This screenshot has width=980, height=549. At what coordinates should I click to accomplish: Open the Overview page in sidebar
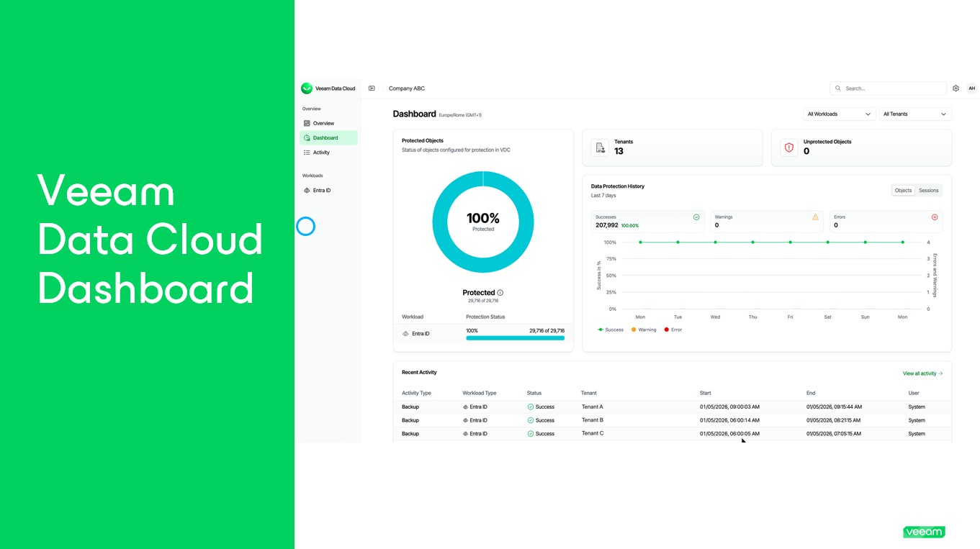click(323, 124)
